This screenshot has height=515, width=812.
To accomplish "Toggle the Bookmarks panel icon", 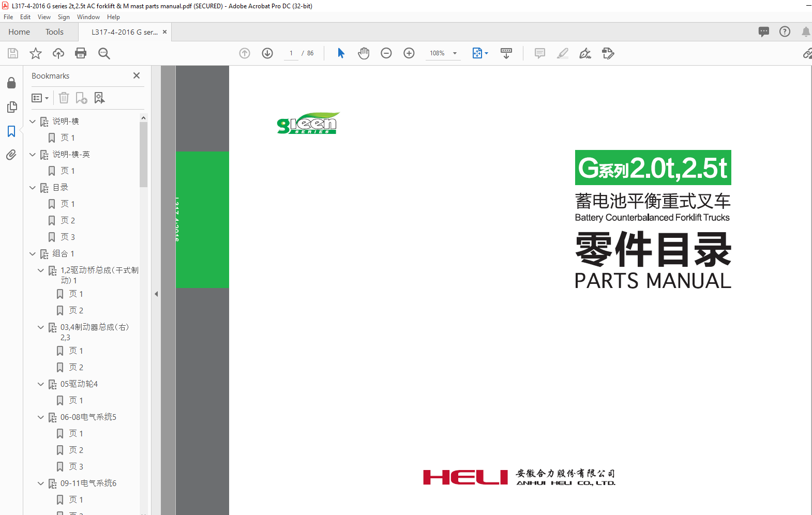I will click(x=11, y=131).
